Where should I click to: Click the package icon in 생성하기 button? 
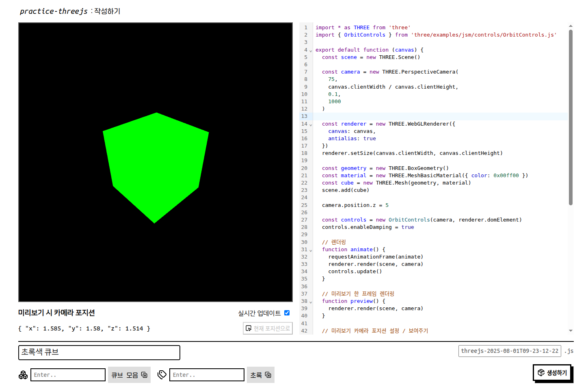click(x=541, y=373)
